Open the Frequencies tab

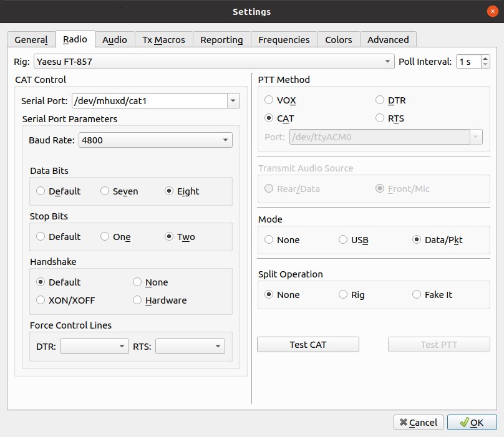coord(284,39)
